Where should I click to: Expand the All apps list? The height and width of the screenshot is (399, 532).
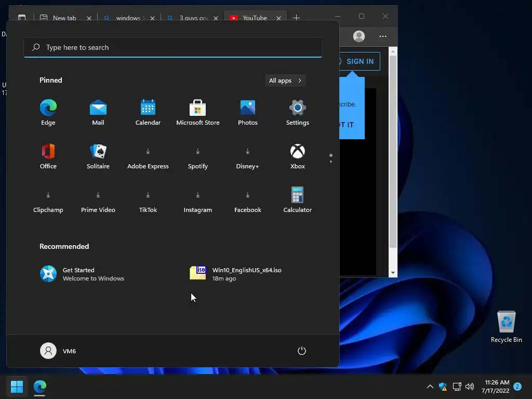pos(285,81)
